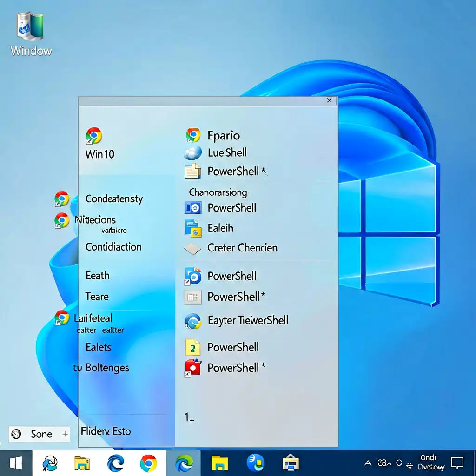Launch dark blue Edge icon on taskbar

point(116,463)
